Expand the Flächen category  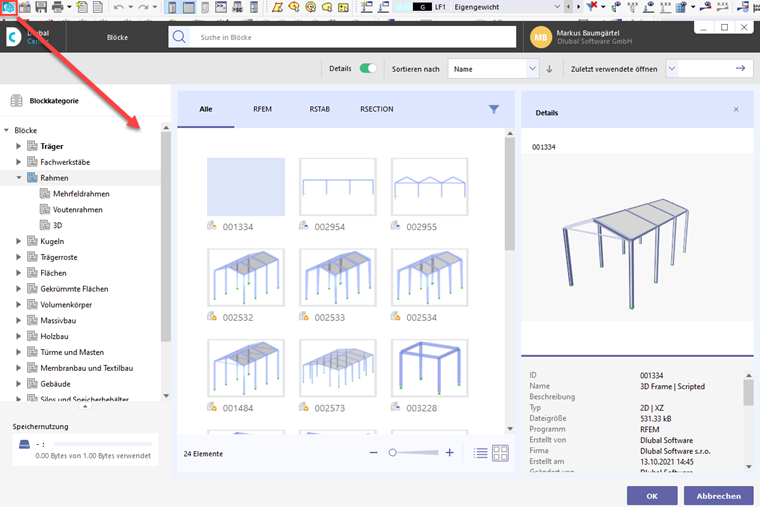tap(18, 273)
